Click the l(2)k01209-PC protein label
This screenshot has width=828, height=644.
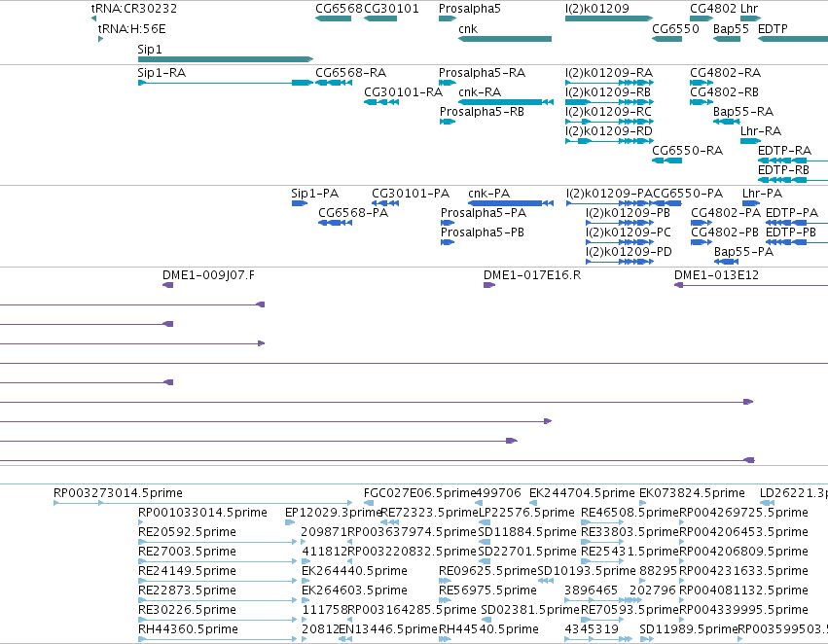pyautogui.click(x=629, y=233)
